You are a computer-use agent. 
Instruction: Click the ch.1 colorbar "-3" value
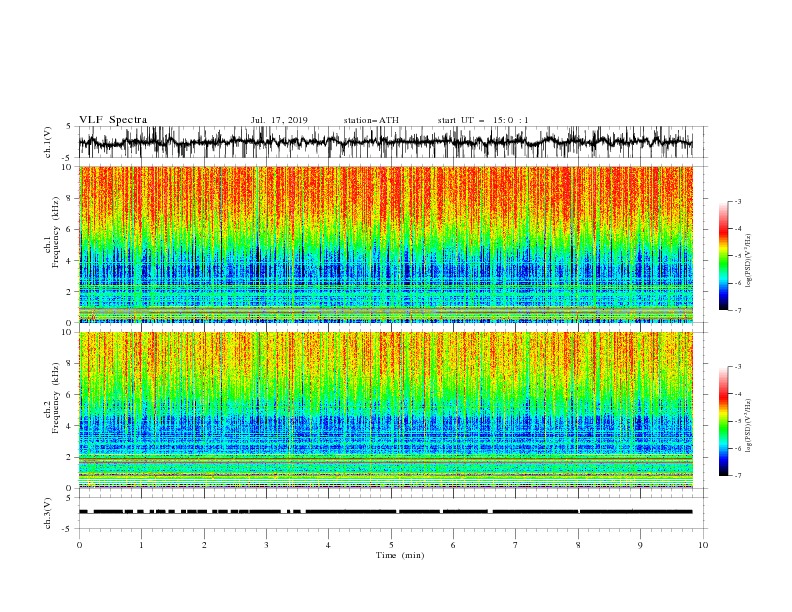point(737,201)
